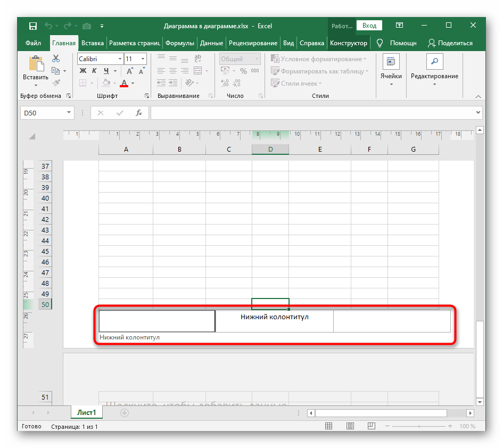The width and height of the screenshot is (503, 448).
Task: Click the Save icon in quick access toolbar
Action: pyautogui.click(x=33, y=26)
